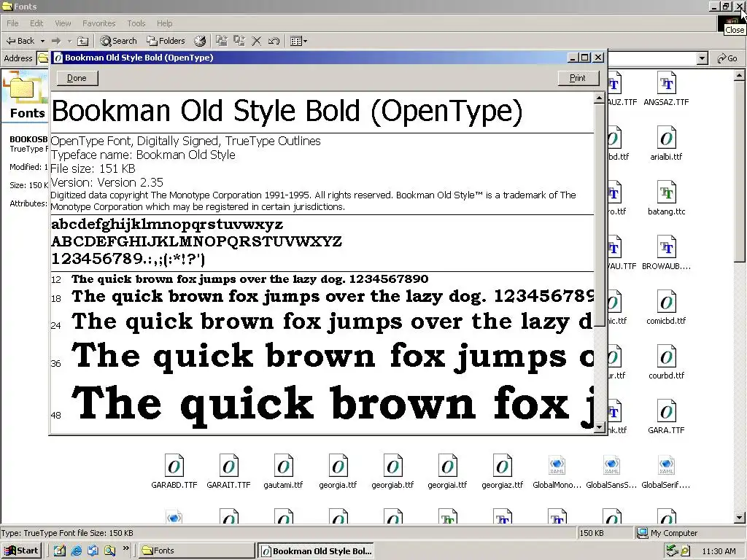The height and width of the screenshot is (560, 747).
Task: Select the GARABD.TTF font file
Action: (x=174, y=472)
